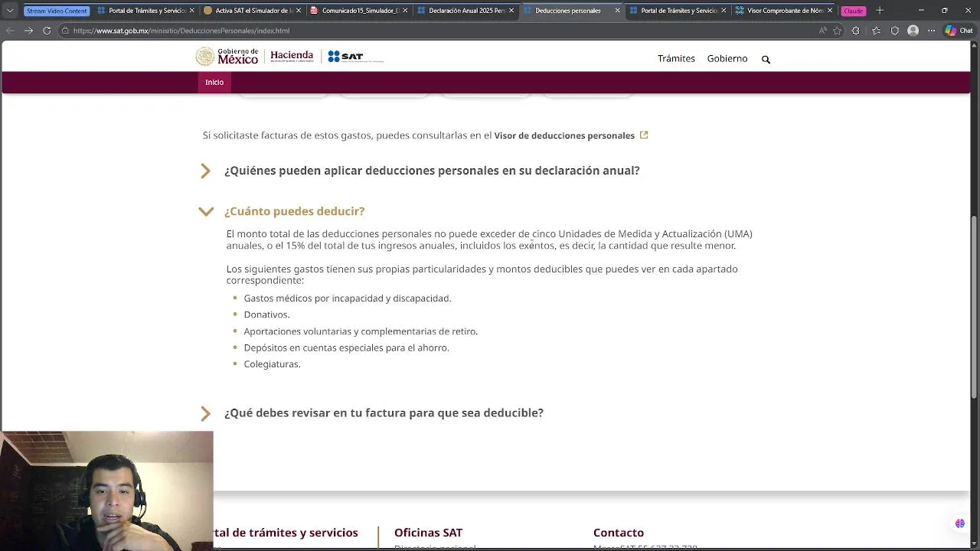Click the site search magnifier icon
Viewport: 980px width, 551px height.
(766, 59)
